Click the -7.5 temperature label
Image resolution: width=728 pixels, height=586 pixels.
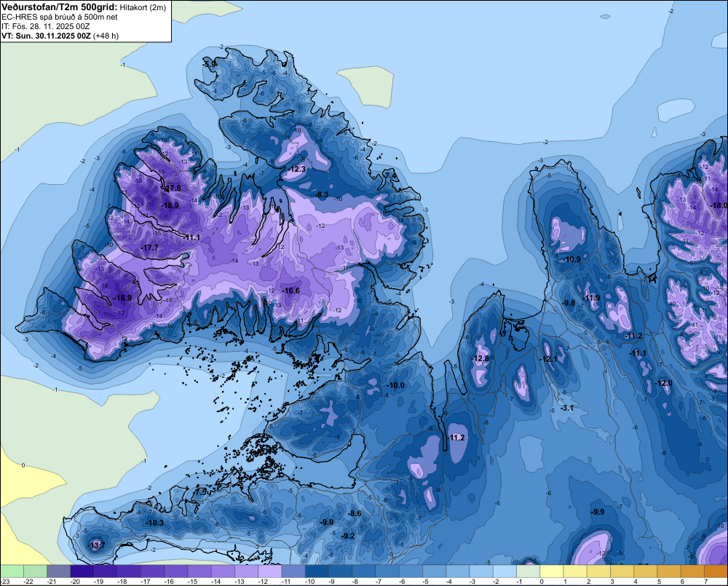click(x=201, y=491)
